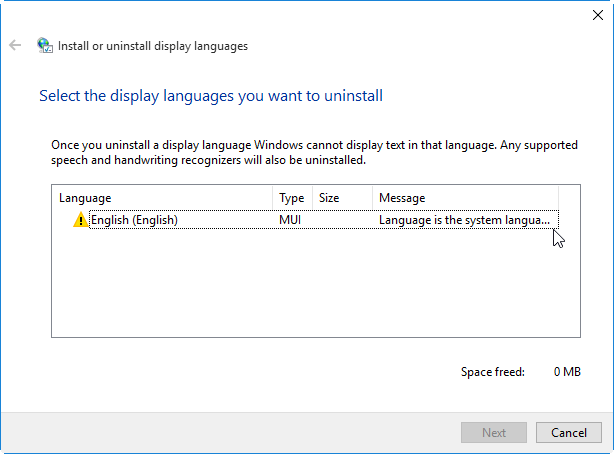The image size is (614, 454).
Task: Sort by the Language column header
Action: pyautogui.click(x=162, y=198)
